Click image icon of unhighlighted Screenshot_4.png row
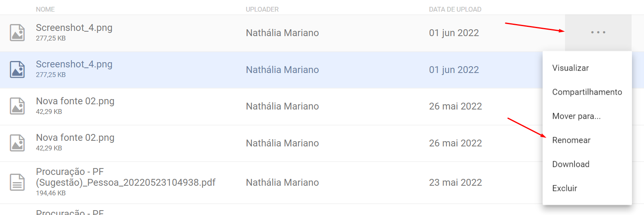 coord(17,33)
